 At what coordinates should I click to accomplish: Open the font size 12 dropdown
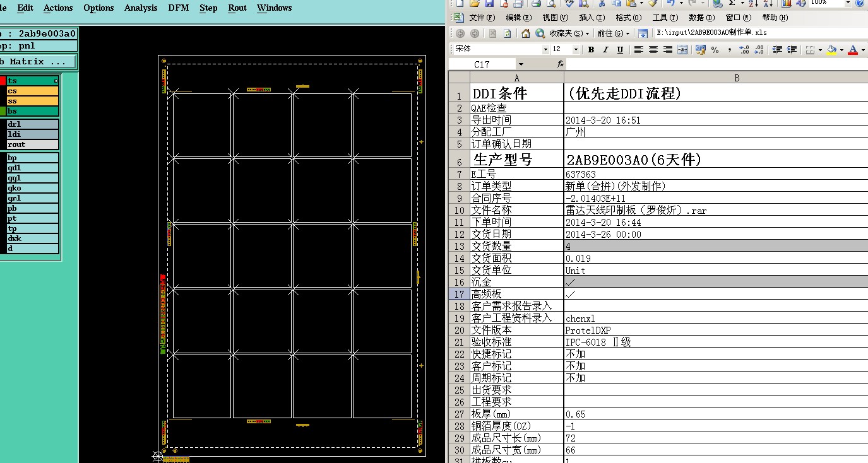point(576,50)
